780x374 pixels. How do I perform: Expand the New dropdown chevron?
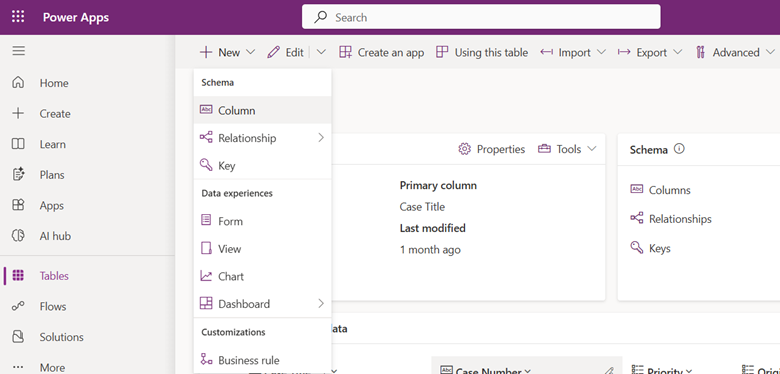[251, 52]
